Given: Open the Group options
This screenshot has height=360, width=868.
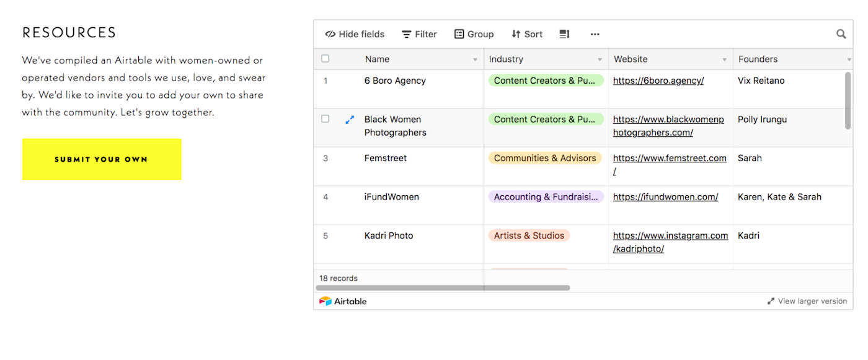Looking at the screenshot, I should (474, 34).
